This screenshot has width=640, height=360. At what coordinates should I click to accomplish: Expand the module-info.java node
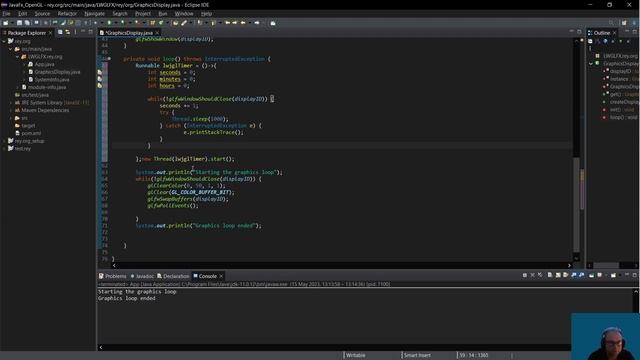18,87
